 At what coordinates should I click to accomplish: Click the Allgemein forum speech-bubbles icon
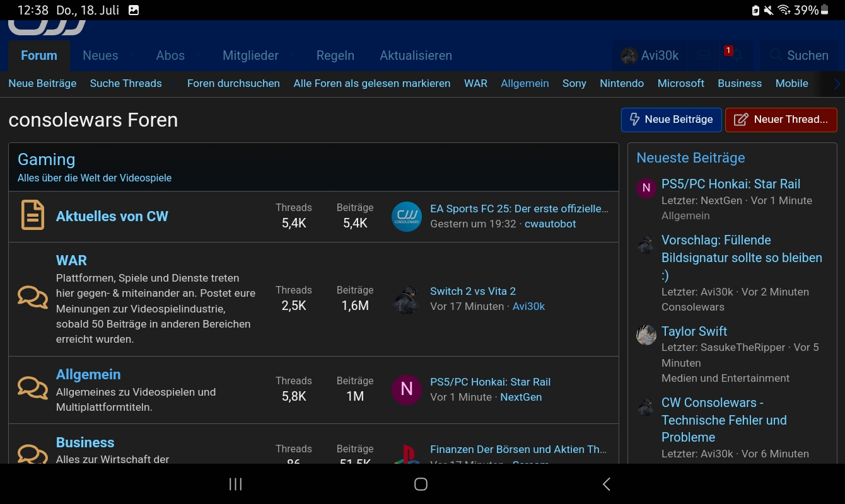coord(33,387)
